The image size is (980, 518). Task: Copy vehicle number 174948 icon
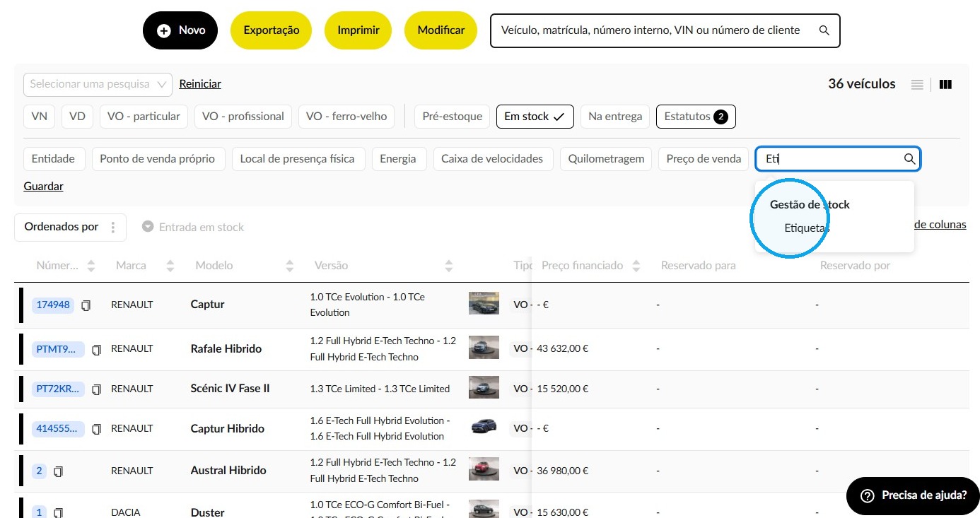point(86,305)
